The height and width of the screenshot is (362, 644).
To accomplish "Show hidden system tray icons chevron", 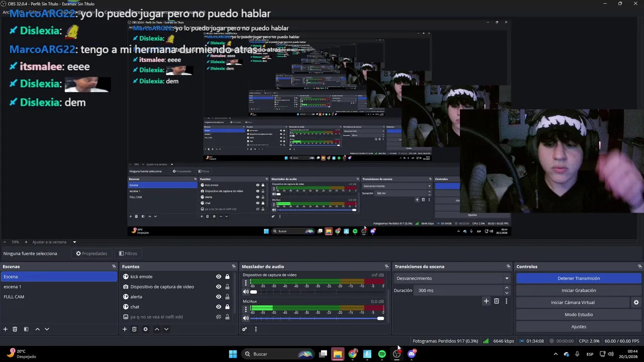I will pyautogui.click(x=555, y=354).
